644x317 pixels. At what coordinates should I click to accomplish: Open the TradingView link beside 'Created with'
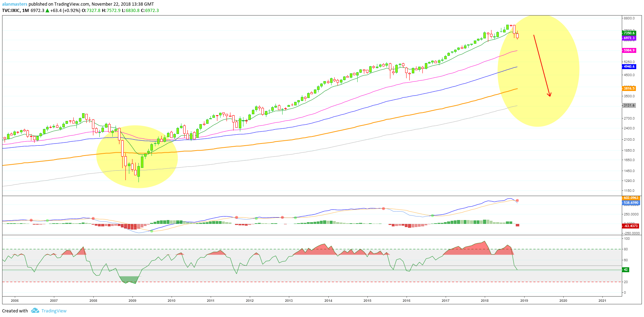point(54,311)
